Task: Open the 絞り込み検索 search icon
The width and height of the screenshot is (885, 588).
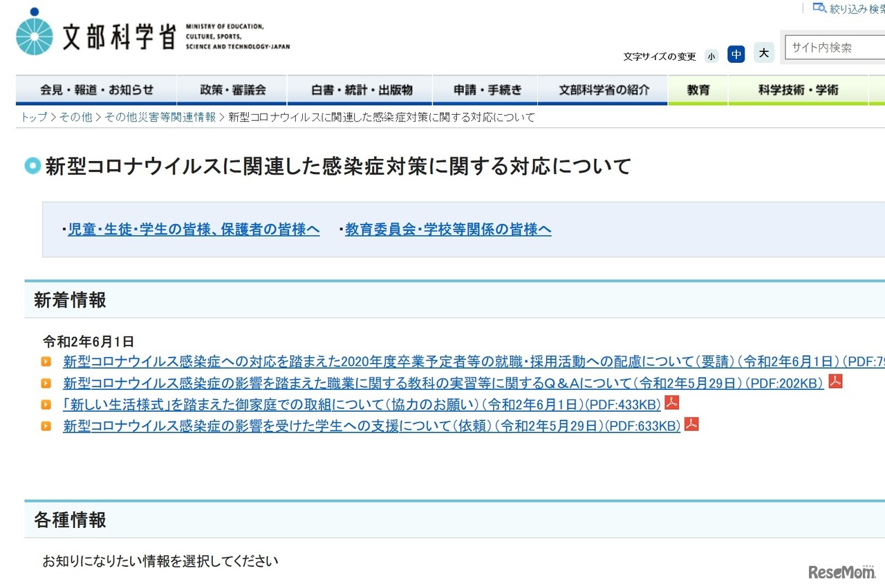Action: pos(819,8)
